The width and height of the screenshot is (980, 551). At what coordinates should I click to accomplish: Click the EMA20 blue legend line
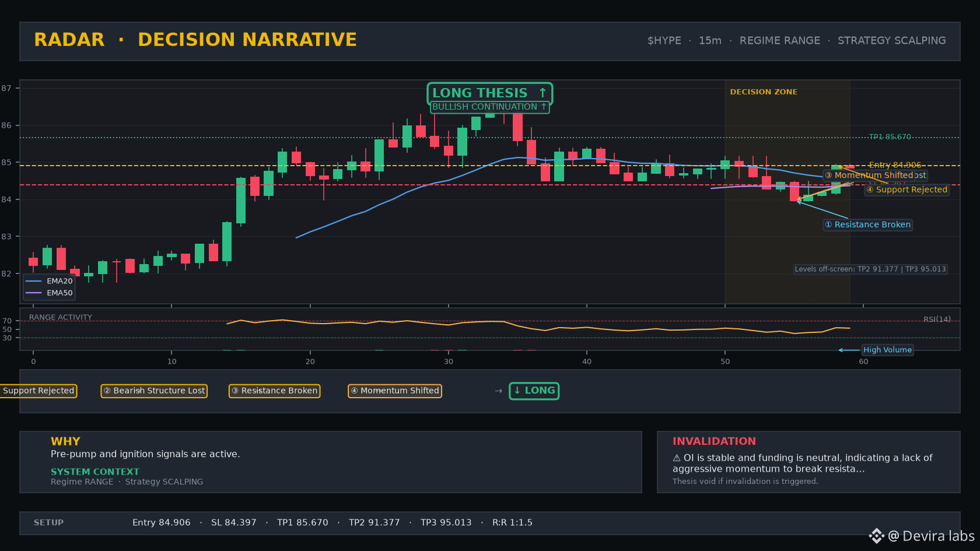click(x=34, y=281)
